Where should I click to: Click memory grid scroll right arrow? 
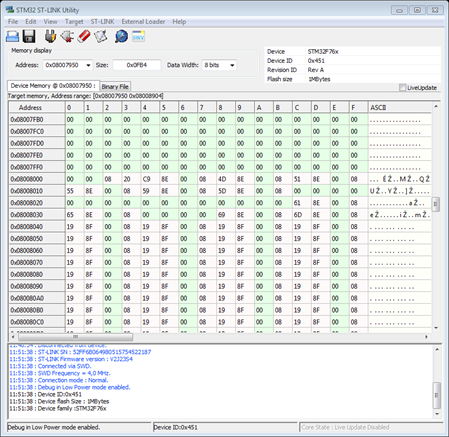click(x=426, y=337)
